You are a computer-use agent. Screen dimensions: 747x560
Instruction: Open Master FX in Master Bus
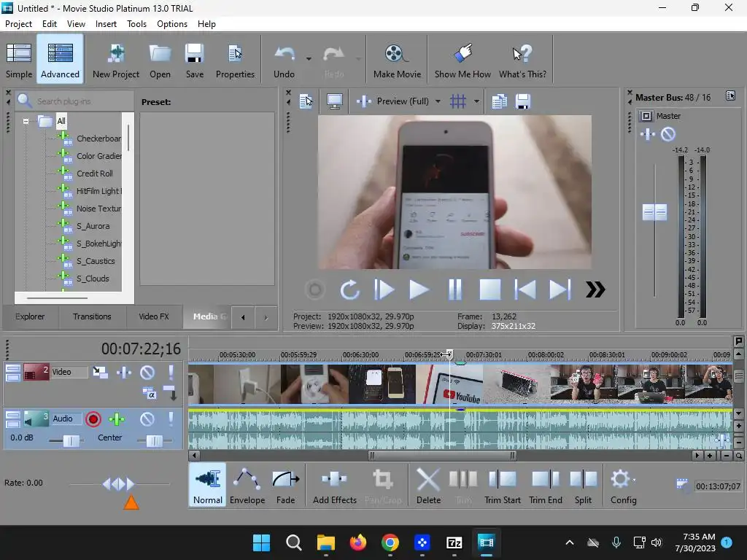point(648,135)
